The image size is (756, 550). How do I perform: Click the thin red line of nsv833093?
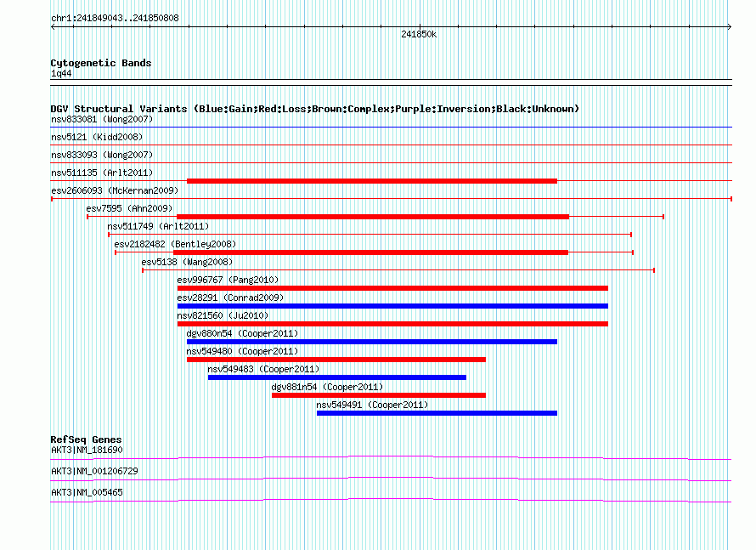[391, 163]
